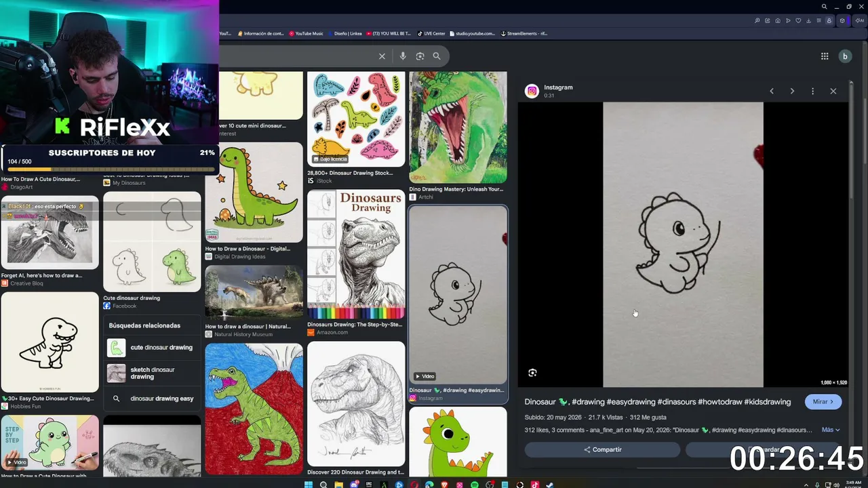The image size is (868, 488).
Task: Open the Instagram video dinosaur thumbnail
Action: click(x=458, y=295)
